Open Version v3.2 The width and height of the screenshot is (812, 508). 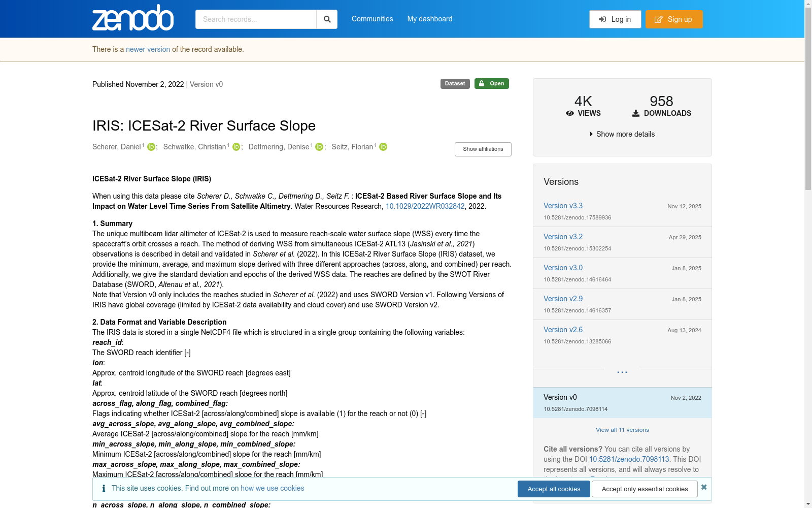(563, 237)
